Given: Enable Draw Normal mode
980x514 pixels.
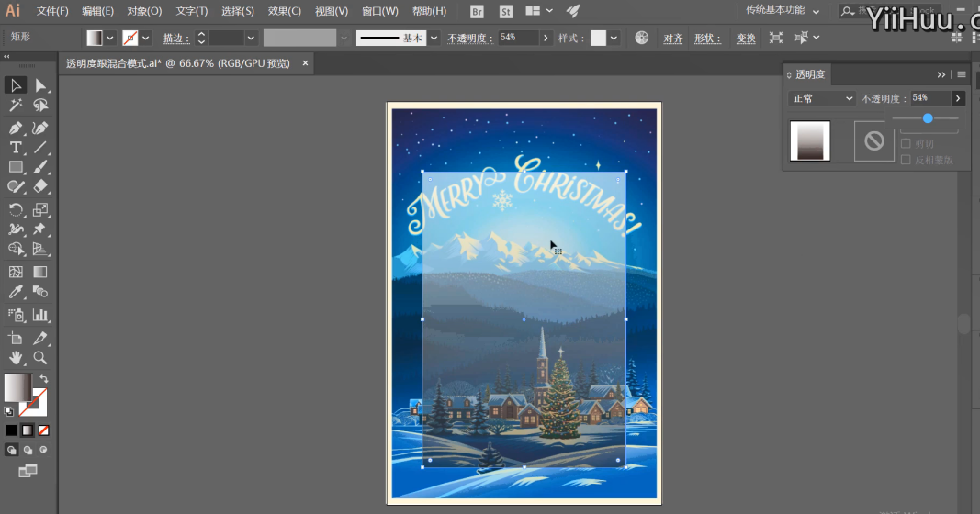Looking at the screenshot, I should tap(11, 450).
